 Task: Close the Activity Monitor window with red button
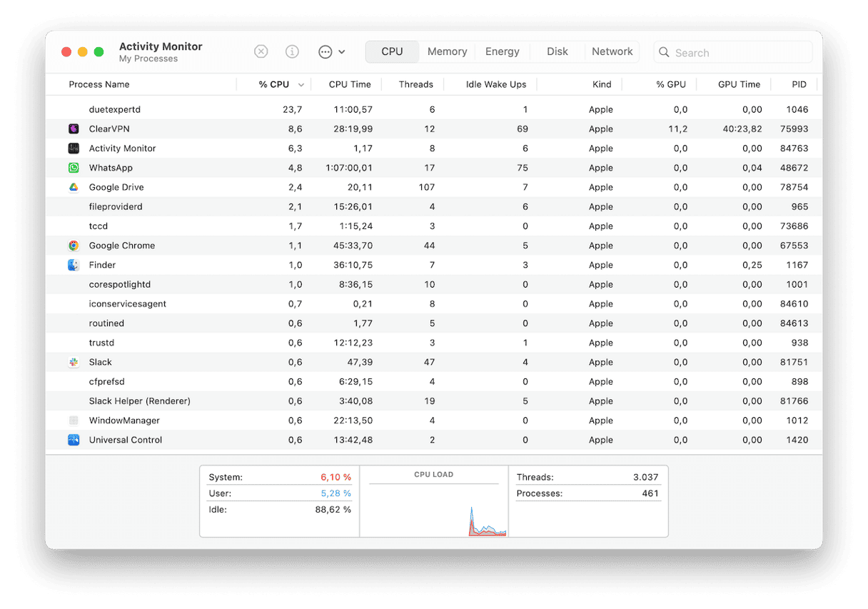(66, 52)
